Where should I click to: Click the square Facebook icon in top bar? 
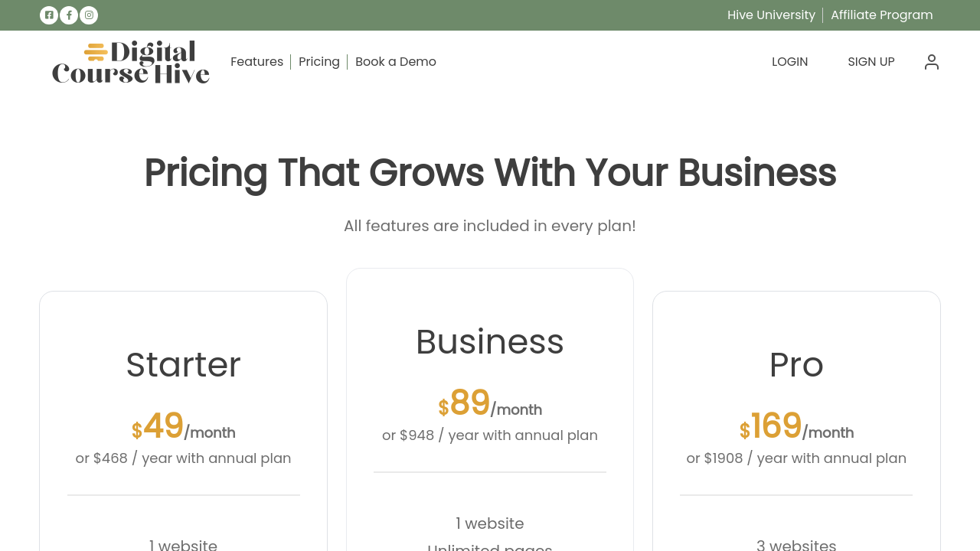[x=49, y=15]
